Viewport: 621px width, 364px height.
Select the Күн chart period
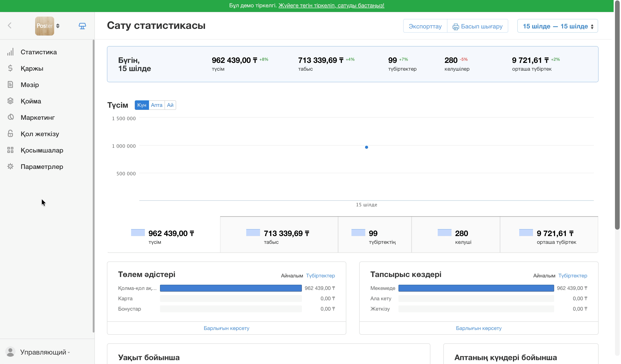(x=142, y=105)
